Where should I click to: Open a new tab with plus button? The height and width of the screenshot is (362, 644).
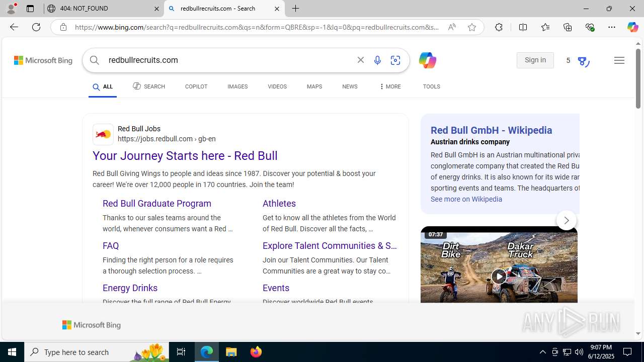point(296,9)
